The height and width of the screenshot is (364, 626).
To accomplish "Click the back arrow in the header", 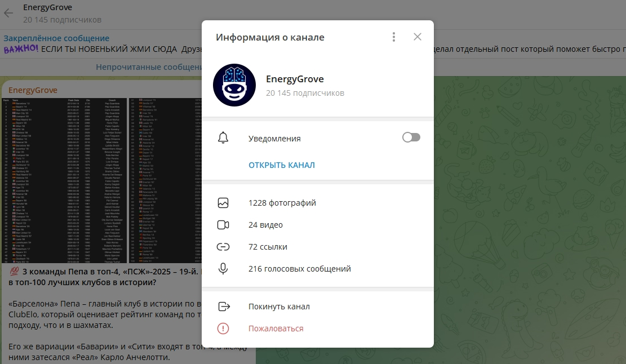I will [x=8, y=12].
